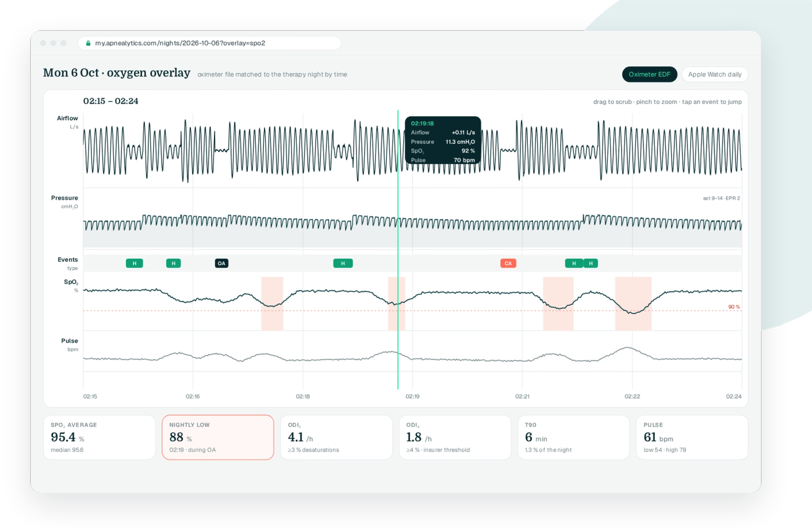Jump to the last H event marker
The width and height of the screenshot is (812, 528).
pyautogui.click(x=591, y=263)
